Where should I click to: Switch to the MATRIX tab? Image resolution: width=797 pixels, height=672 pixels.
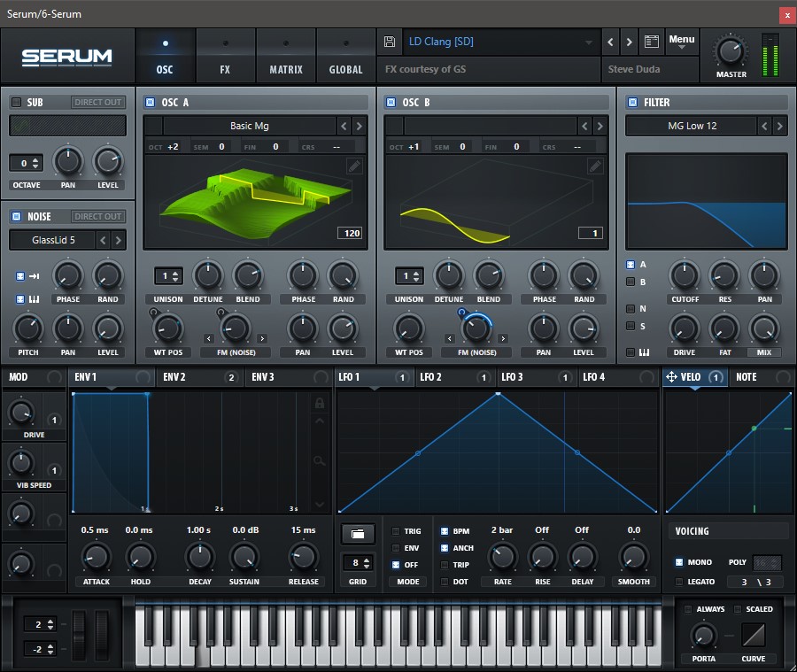[x=286, y=56]
